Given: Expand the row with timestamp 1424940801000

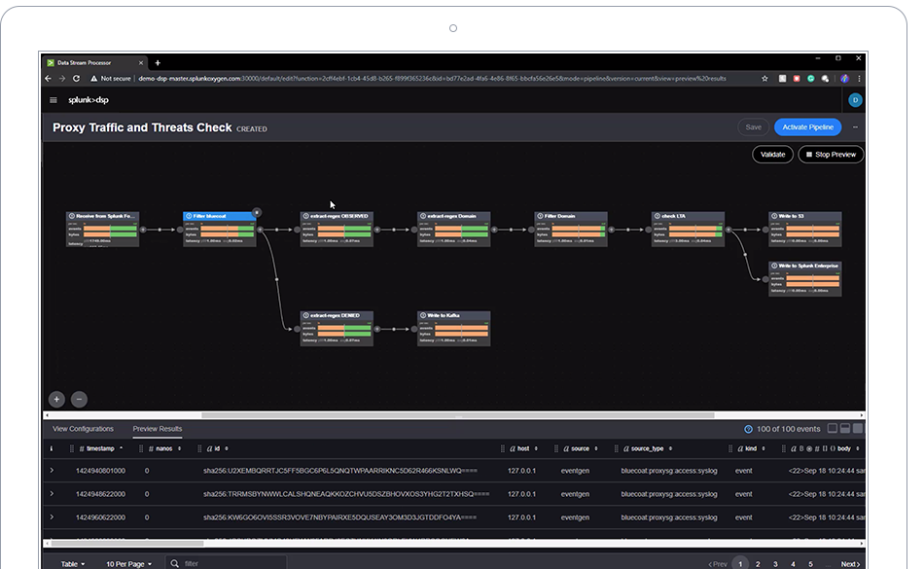Looking at the screenshot, I should click(x=52, y=471).
